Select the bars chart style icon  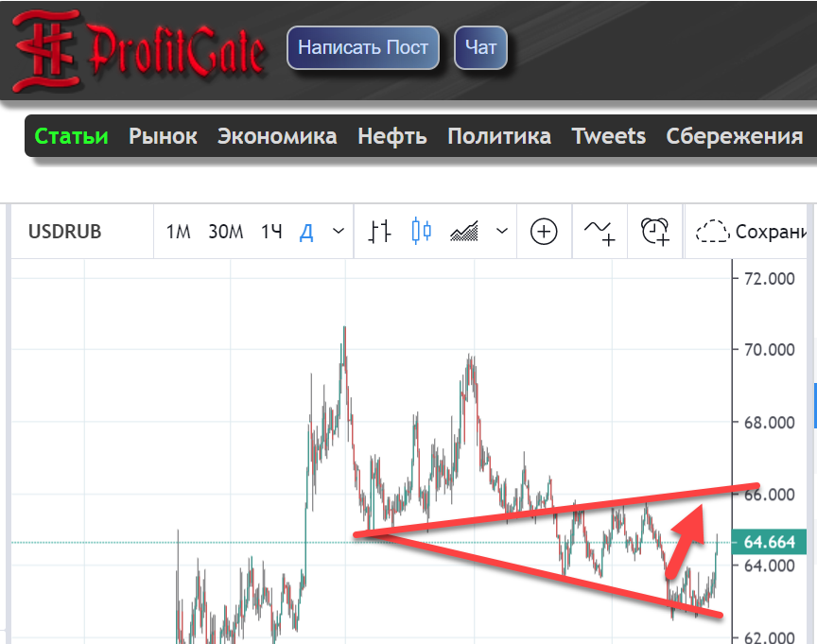coord(379,232)
